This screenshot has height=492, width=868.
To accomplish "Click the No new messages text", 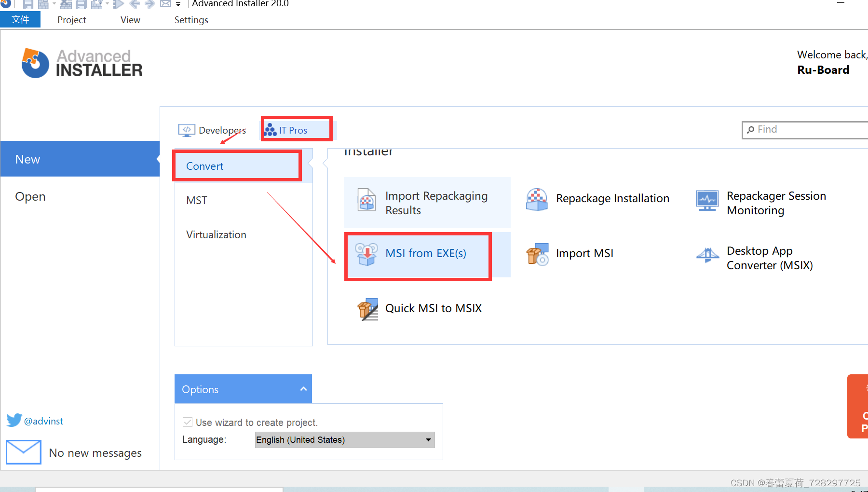I will click(95, 453).
